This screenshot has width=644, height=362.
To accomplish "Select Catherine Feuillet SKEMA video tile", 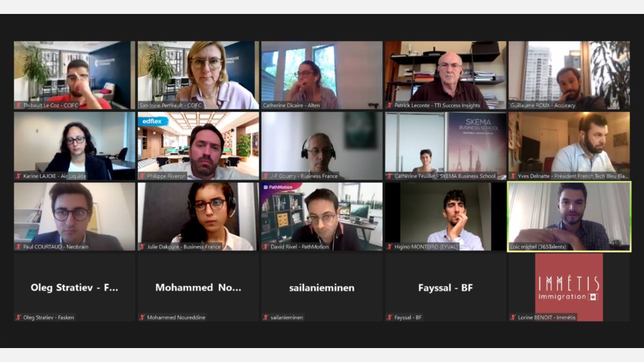I will [x=445, y=146].
